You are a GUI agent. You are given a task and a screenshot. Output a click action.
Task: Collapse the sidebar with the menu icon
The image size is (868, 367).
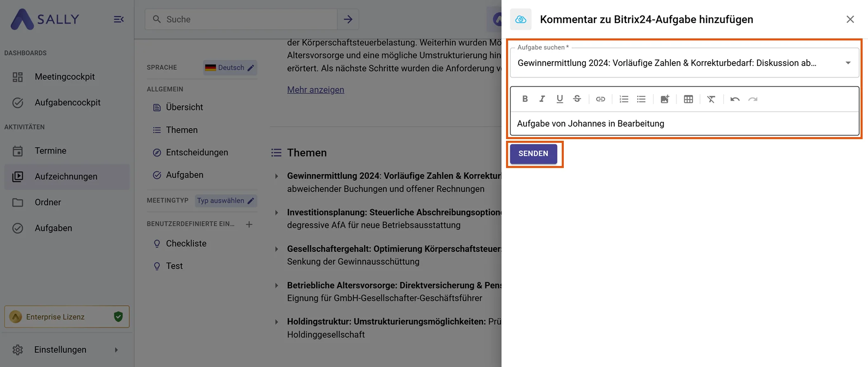pyautogui.click(x=119, y=19)
